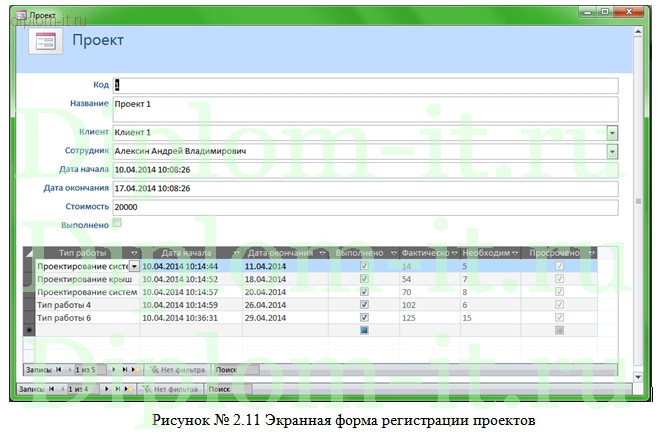
Task: Select Фактическо value 102
Action: [430, 305]
